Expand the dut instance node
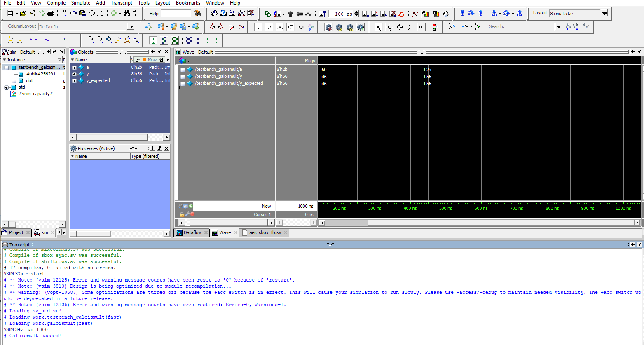 14,81
